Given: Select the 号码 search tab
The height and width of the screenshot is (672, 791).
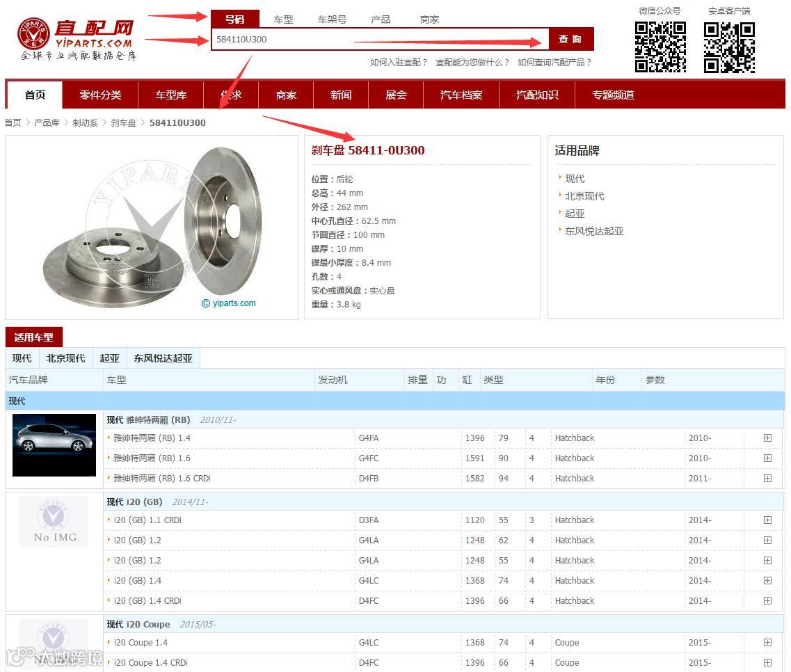Looking at the screenshot, I should click(x=234, y=19).
